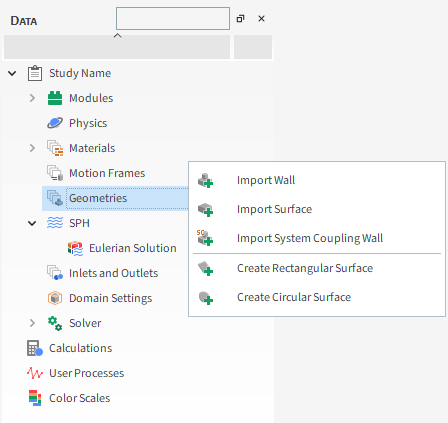
Task: Collapse the SPH node
Action: pyautogui.click(x=32, y=223)
